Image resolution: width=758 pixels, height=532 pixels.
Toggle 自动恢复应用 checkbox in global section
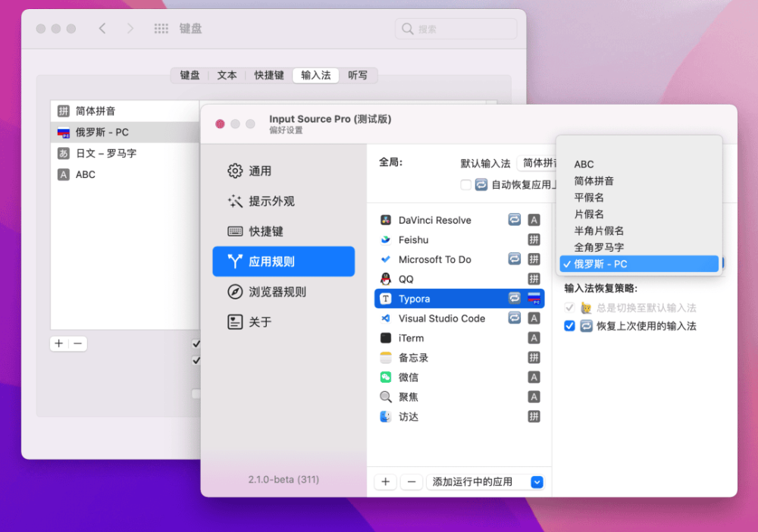tap(465, 185)
